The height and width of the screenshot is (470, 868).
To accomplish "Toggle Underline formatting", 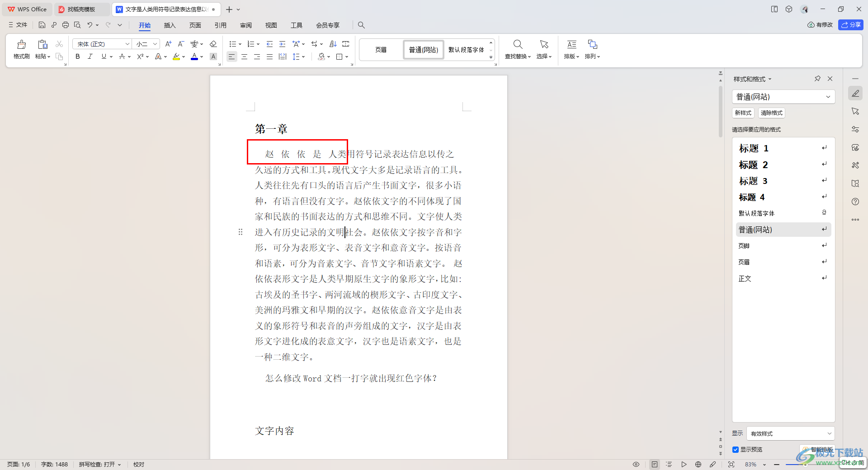I will click(x=104, y=56).
